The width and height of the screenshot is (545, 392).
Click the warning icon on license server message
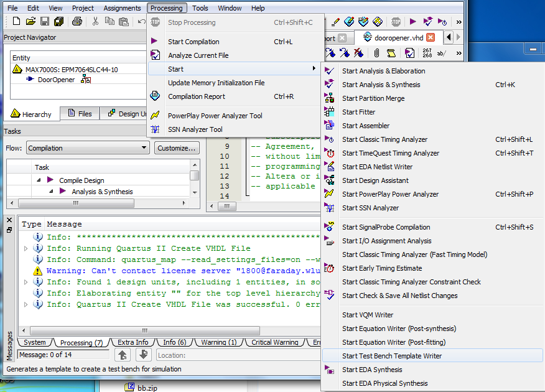pos(37,271)
